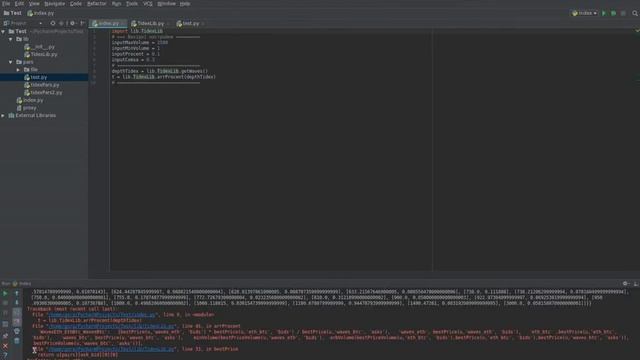Click the import lib.TidexLib code line
Image resolution: width=640 pixels, height=360 pixels.
click(x=137, y=31)
